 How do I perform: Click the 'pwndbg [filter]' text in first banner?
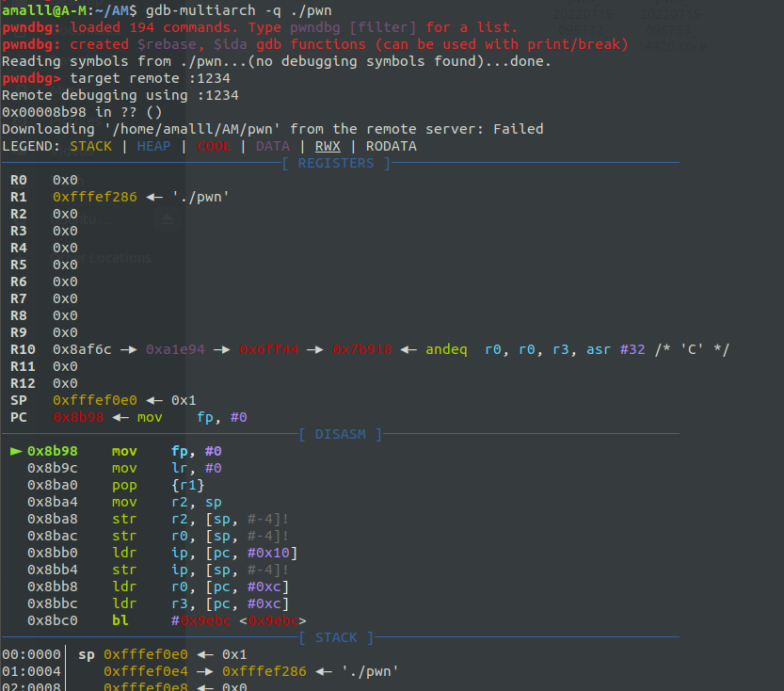pyautogui.click(x=353, y=27)
